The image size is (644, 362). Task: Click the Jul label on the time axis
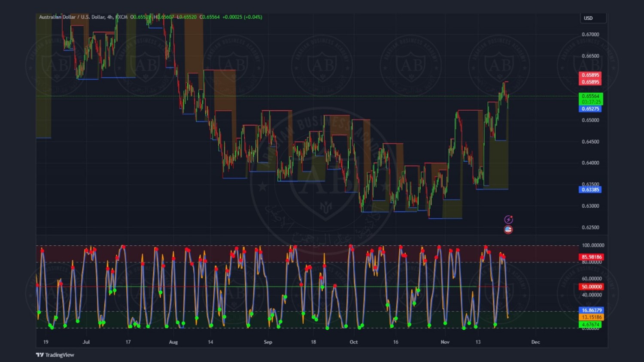(86, 342)
